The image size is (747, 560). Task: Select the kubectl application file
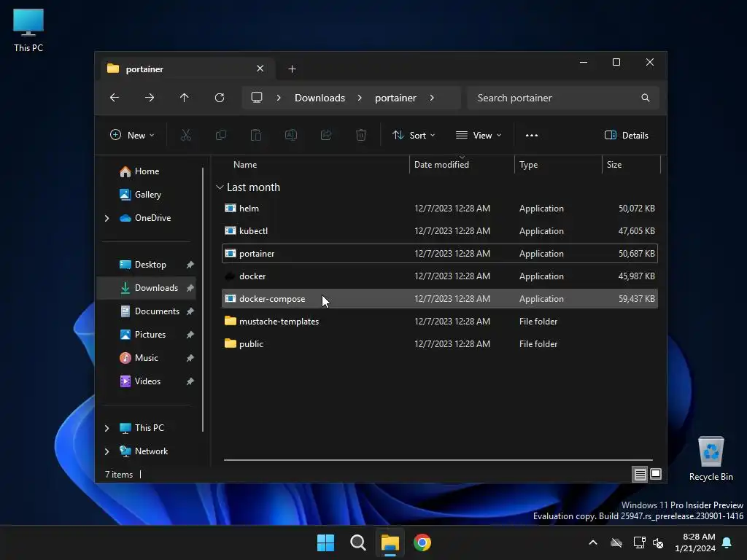point(440,231)
